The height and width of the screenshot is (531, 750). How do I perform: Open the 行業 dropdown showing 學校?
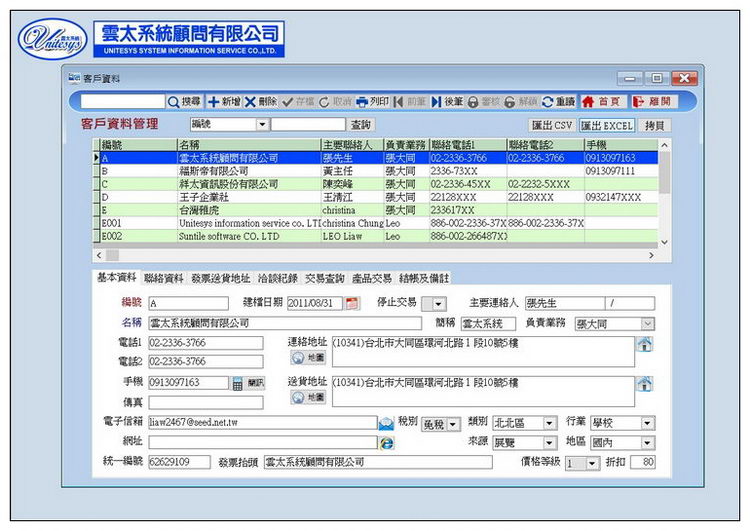coord(647,423)
